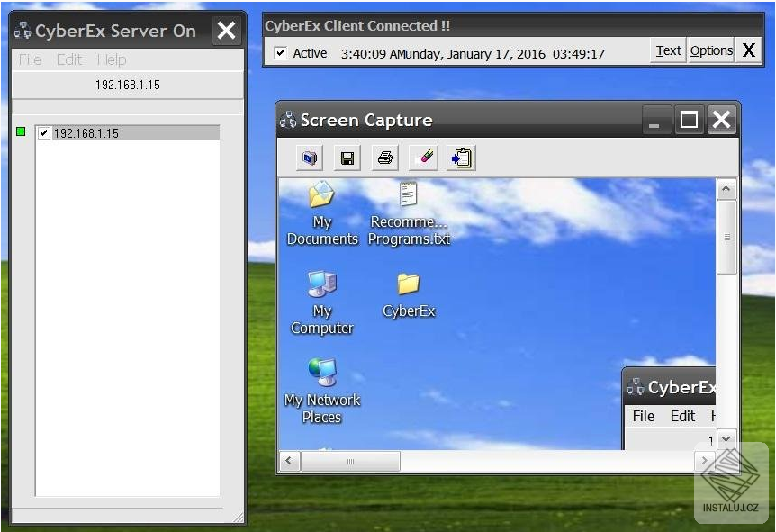Image resolution: width=776 pixels, height=532 pixels.
Task: Save the captured screen with floppy icon
Action: (x=347, y=158)
